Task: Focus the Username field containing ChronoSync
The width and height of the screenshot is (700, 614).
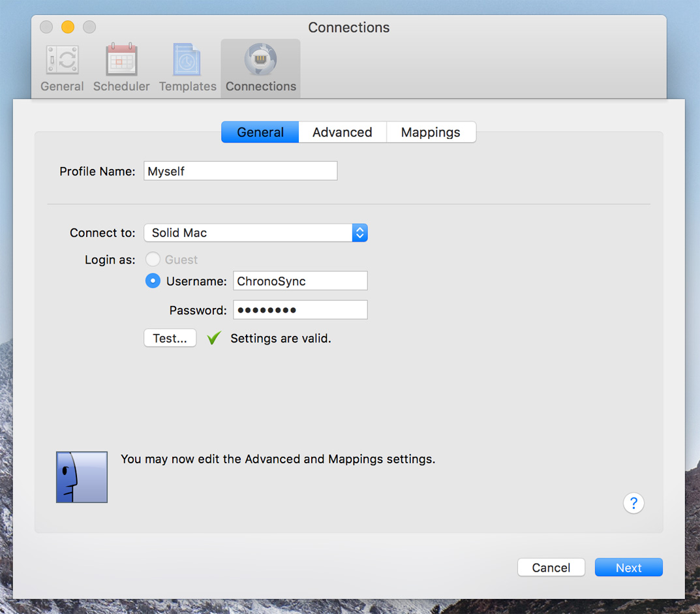Action: (300, 281)
